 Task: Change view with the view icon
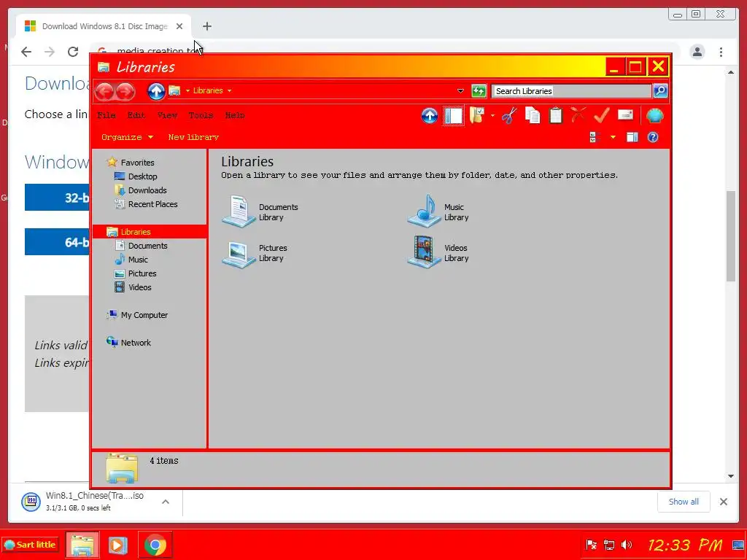593,137
